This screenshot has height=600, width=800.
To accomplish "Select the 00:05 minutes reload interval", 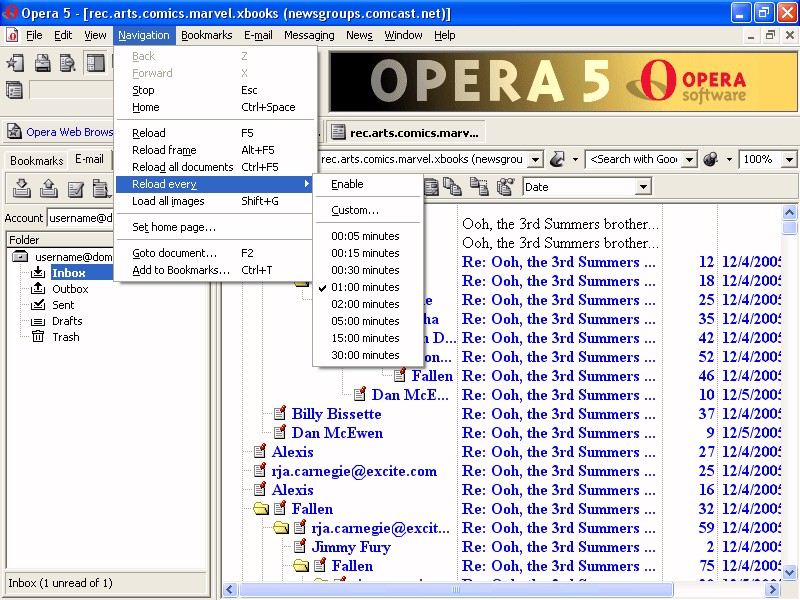I will (365, 236).
